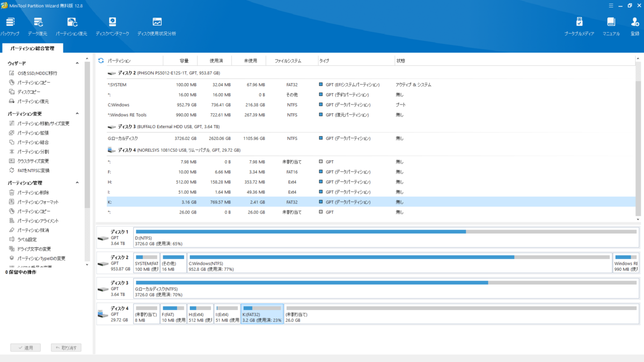Collapse the パーティション変更 section
Screen dimensions: 644x362
77,114
